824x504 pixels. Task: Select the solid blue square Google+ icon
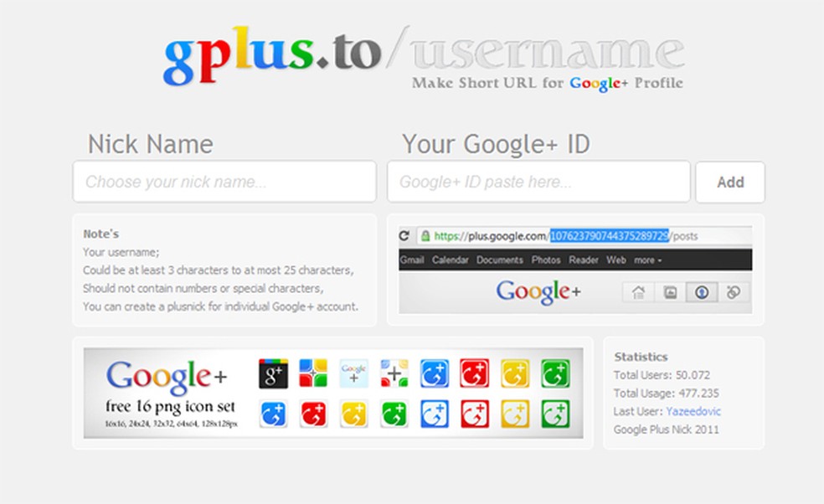coord(435,373)
